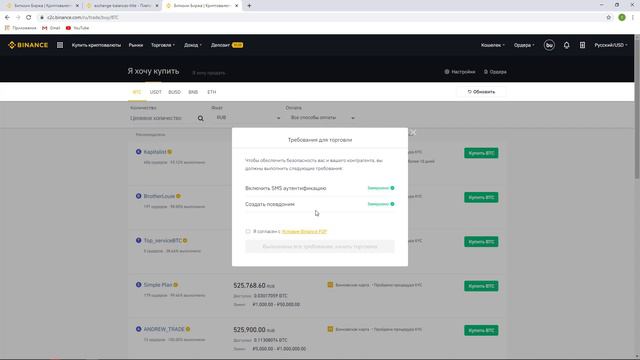The height and width of the screenshot is (360, 640).
Task: Open YouTube bookmark
Action: 77,28
